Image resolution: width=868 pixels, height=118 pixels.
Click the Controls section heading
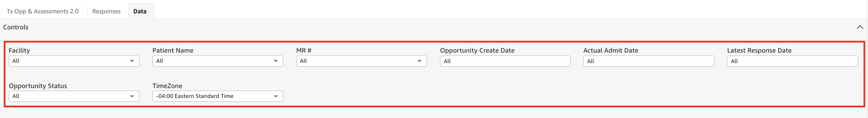point(16,27)
